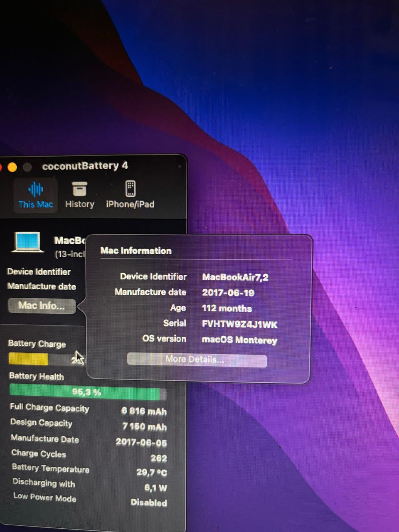Open the iPhone/iPad tab

pos(130,195)
